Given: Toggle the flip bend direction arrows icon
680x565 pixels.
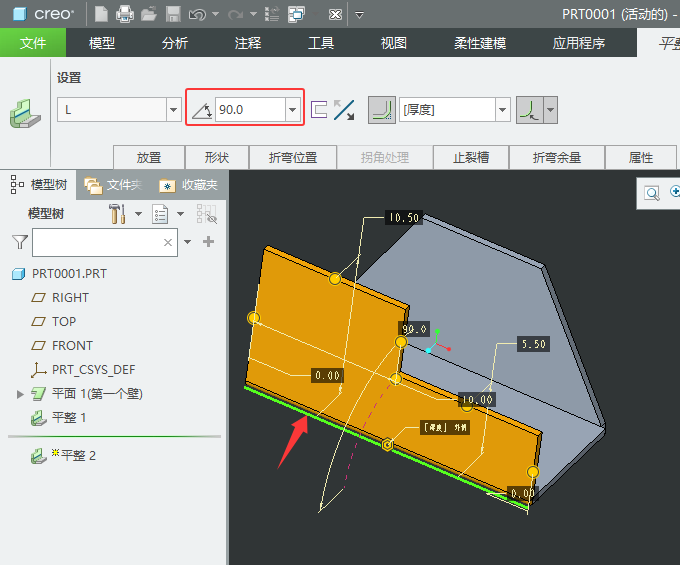Looking at the screenshot, I should tap(344, 110).
